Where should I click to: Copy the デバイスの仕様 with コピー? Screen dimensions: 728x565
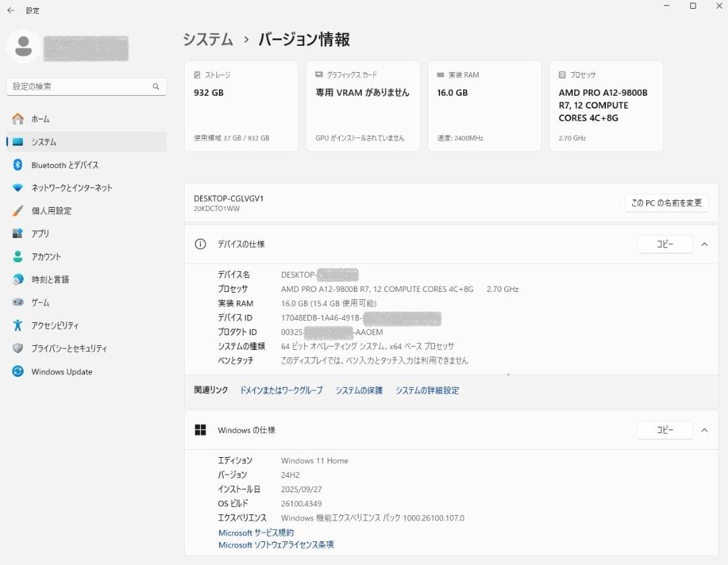pos(665,244)
